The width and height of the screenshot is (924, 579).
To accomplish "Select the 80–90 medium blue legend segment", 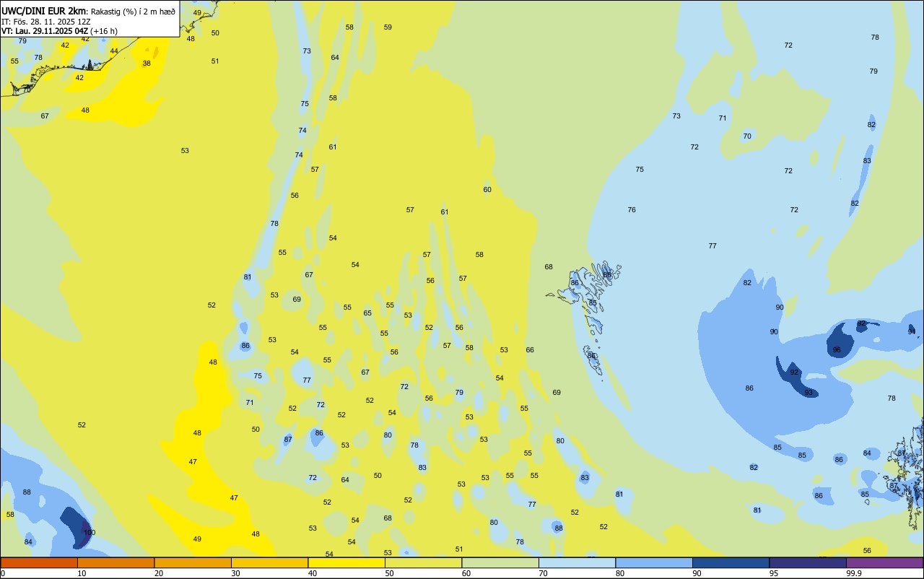I will coord(654,562).
